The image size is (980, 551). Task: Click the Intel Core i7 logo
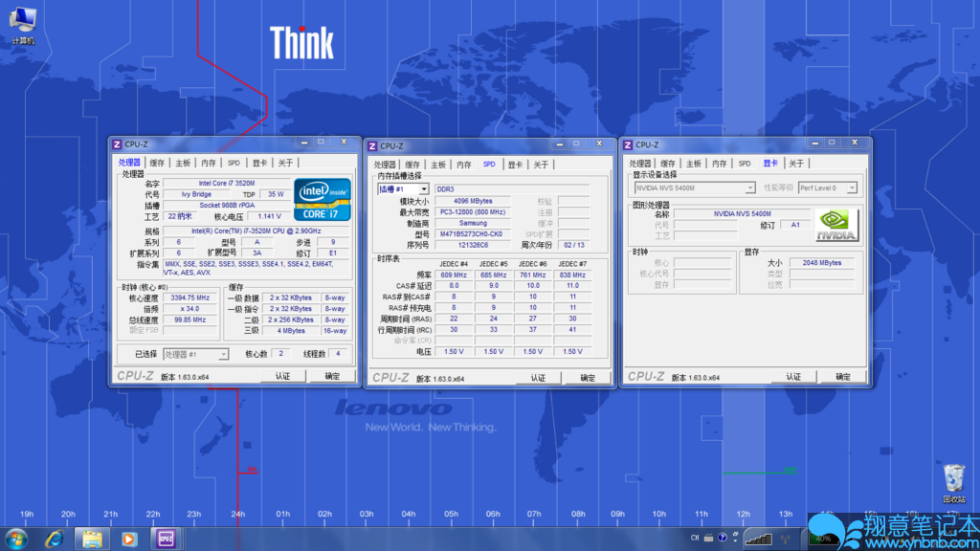tap(322, 200)
